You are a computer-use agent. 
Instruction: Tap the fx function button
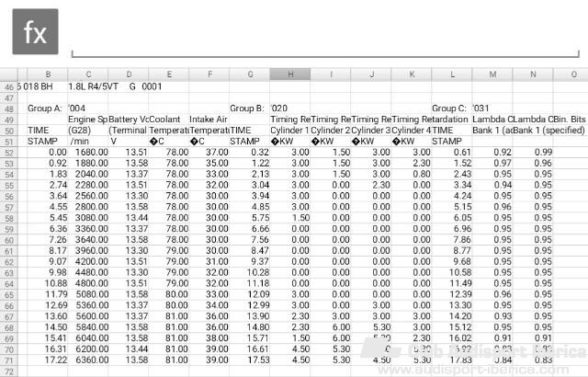(x=35, y=32)
